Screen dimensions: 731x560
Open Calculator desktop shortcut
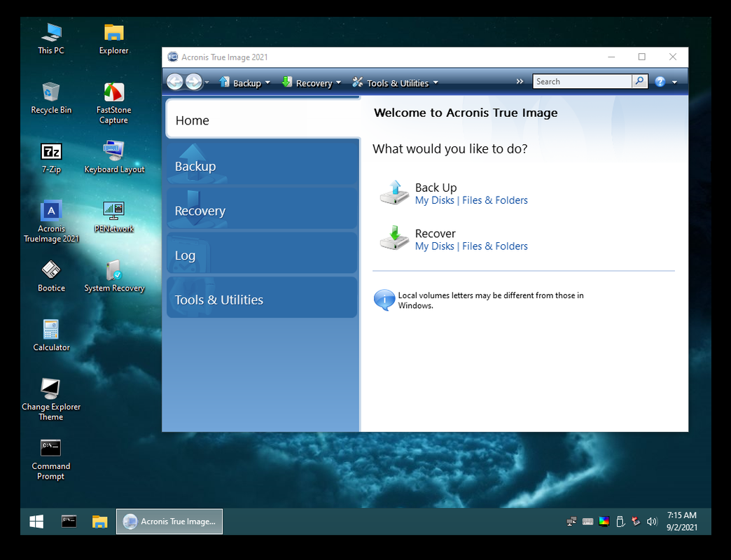click(x=51, y=335)
